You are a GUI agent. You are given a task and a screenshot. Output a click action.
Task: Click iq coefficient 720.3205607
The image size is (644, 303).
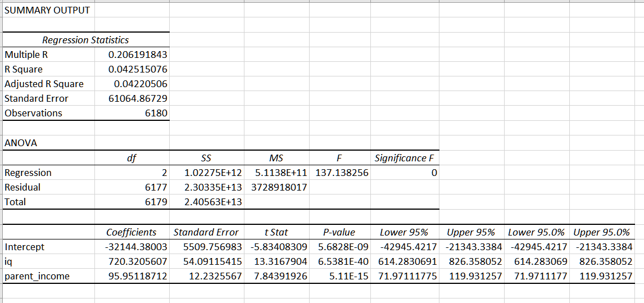point(132,262)
